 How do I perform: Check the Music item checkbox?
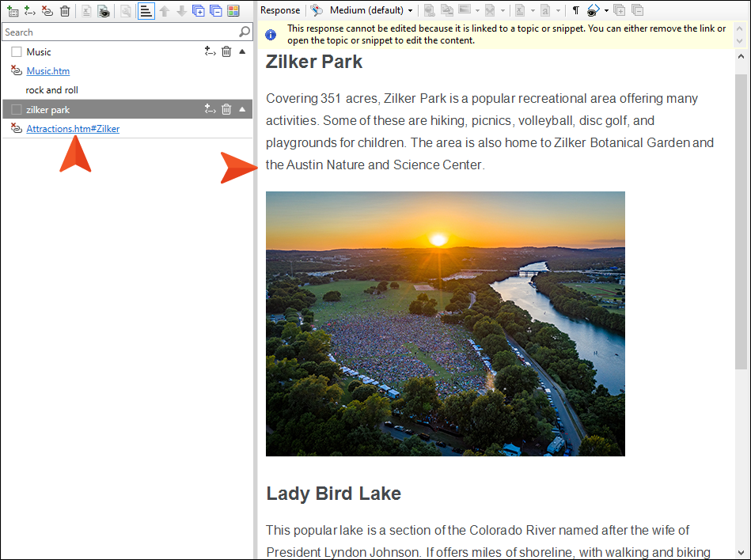[17, 51]
